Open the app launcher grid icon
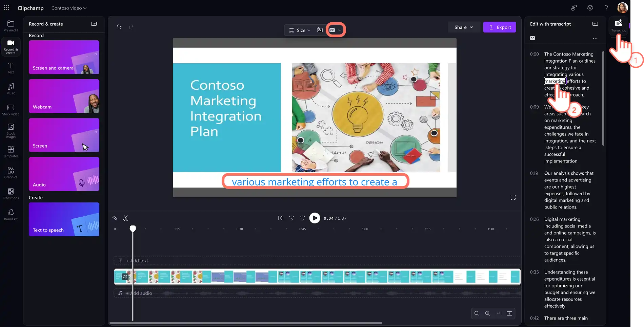The image size is (644, 327). pyautogui.click(x=6, y=8)
